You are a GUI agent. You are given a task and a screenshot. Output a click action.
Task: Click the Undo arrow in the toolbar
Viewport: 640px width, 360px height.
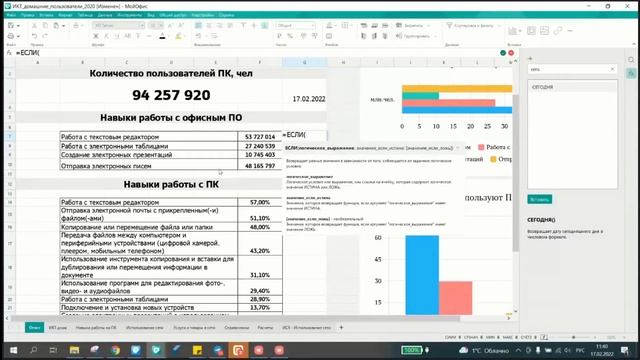(x=34, y=36)
